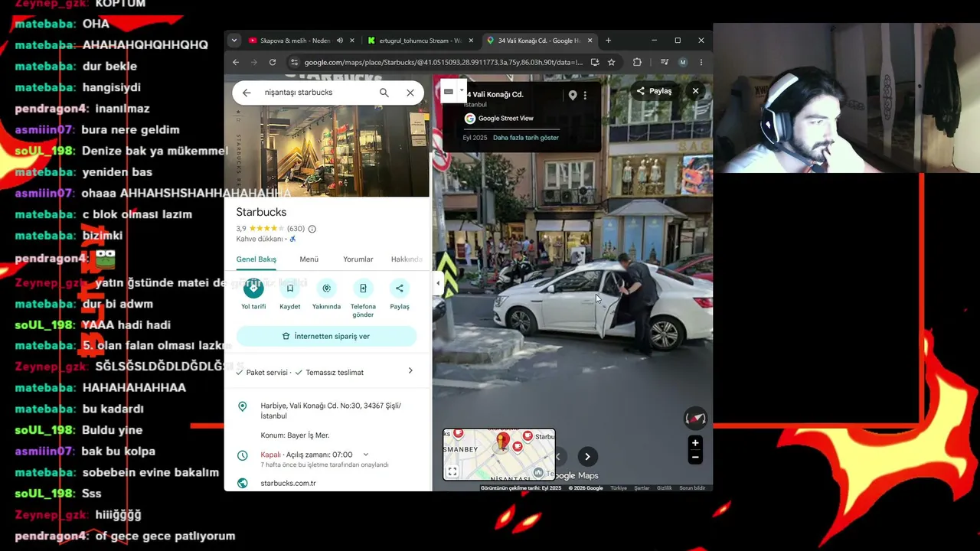Image resolution: width=980 pixels, height=551 pixels.
Task: Click the location pin in Street View card
Action: 572,95
